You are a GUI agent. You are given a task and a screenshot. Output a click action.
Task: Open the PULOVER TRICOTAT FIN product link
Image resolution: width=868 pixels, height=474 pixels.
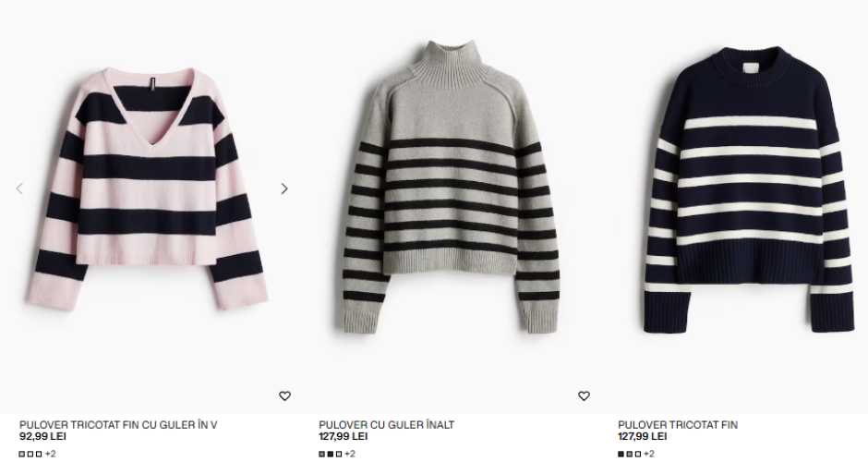pos(678,425)
